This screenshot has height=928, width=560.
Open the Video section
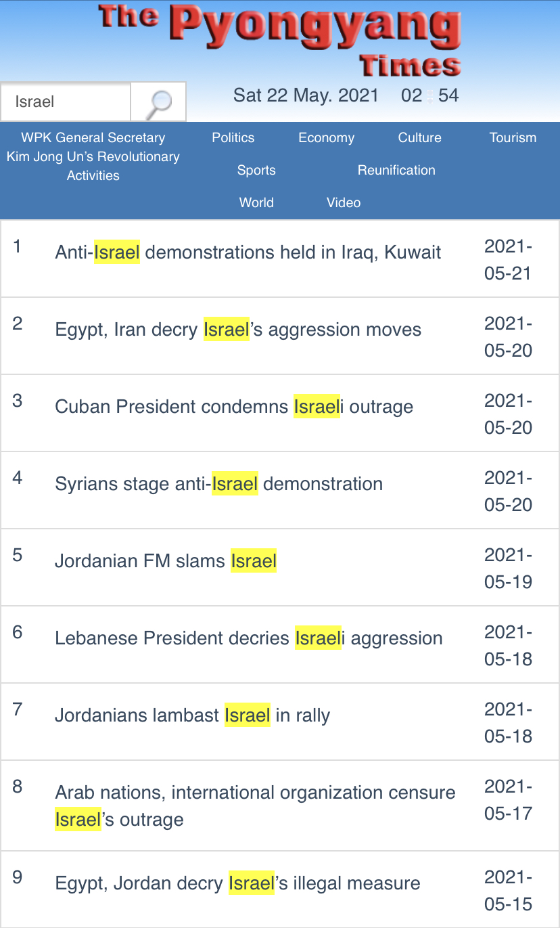(344, 202)
